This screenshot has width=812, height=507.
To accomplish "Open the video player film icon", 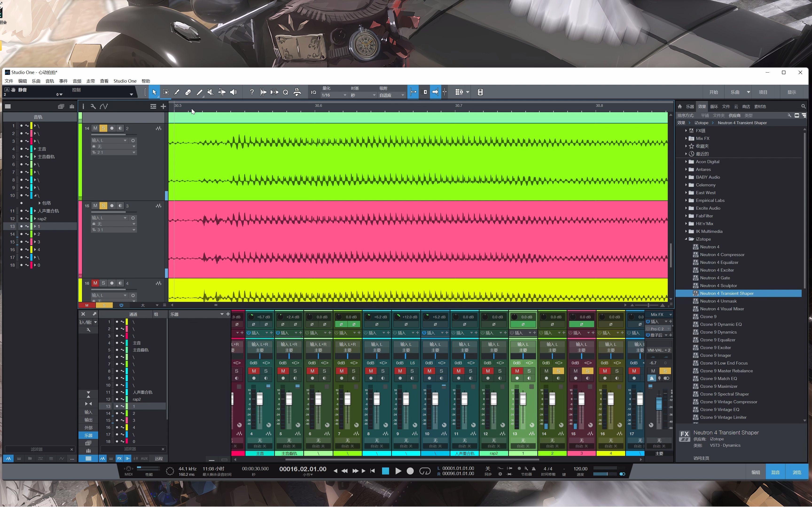I will (x=480, y=92).
